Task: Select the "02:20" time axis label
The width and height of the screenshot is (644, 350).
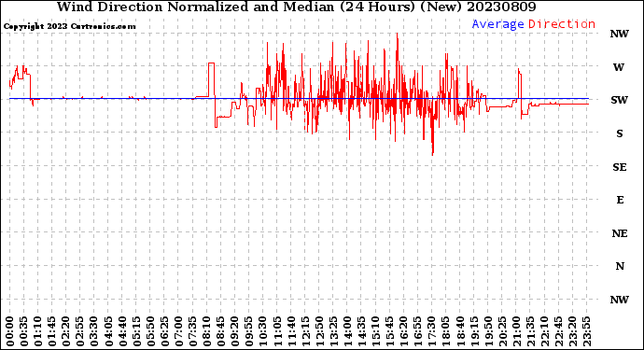Action: click(66, 331)
